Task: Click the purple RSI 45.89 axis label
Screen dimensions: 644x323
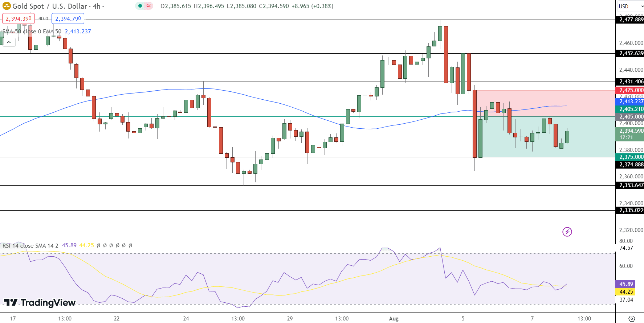Action: click(625, 284)
